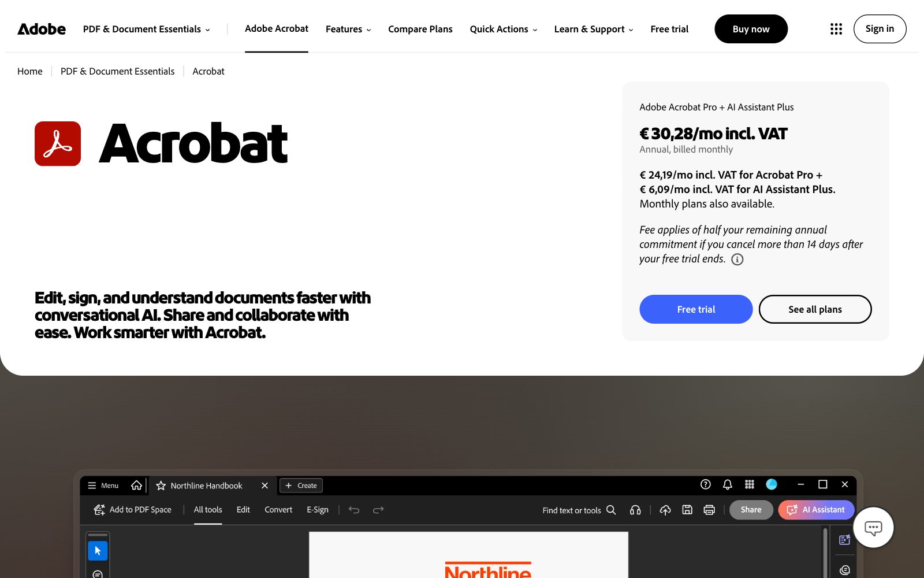Click the help question mark icon
Screen dimensions: 924x578
click(705, 484)
